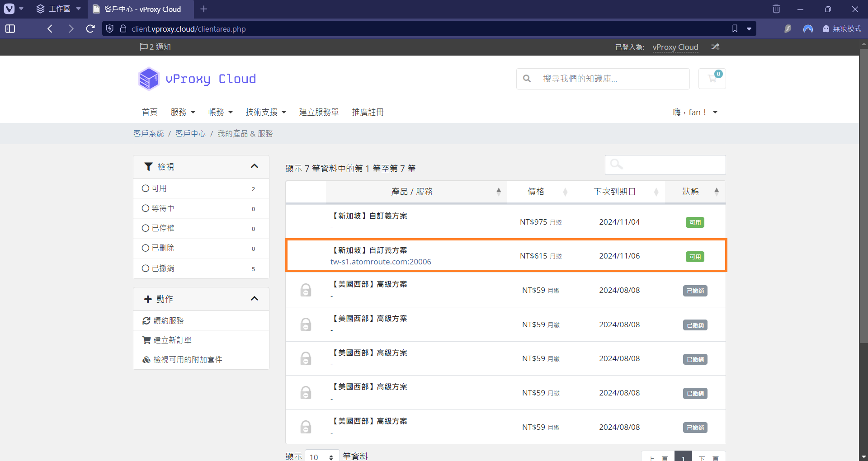Viewport: 868px width, 461px height.
Task: Select the 可用 filter radio button
Action: pos(146,188)
